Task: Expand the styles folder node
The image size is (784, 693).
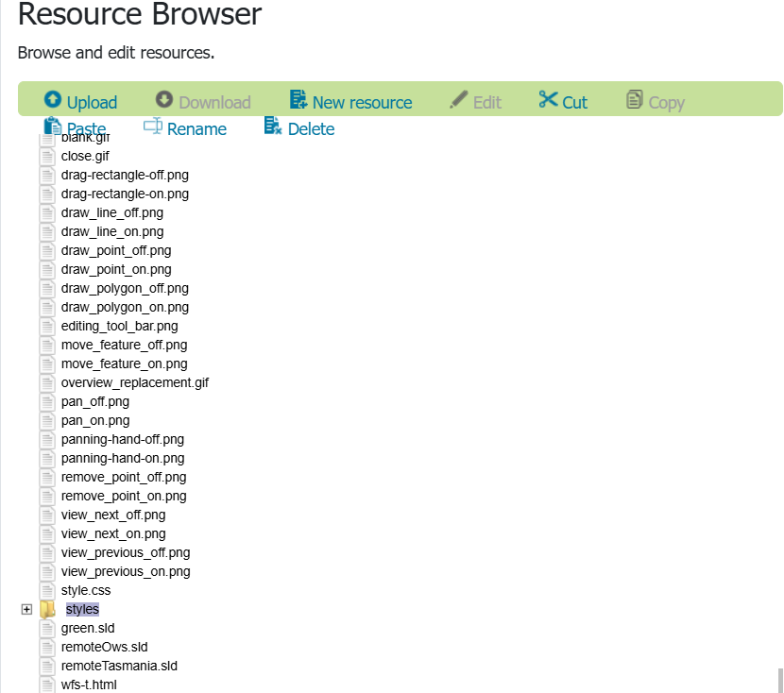Action: pyautogui.click(x=27, y=610)
